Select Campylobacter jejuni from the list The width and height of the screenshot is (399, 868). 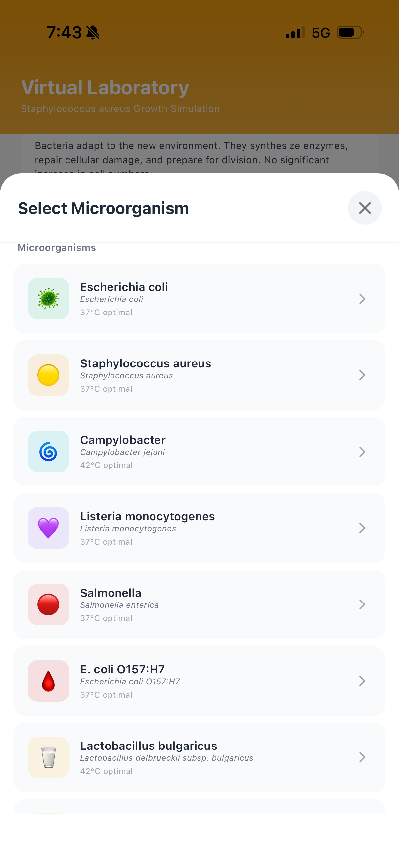click(199, 452)
